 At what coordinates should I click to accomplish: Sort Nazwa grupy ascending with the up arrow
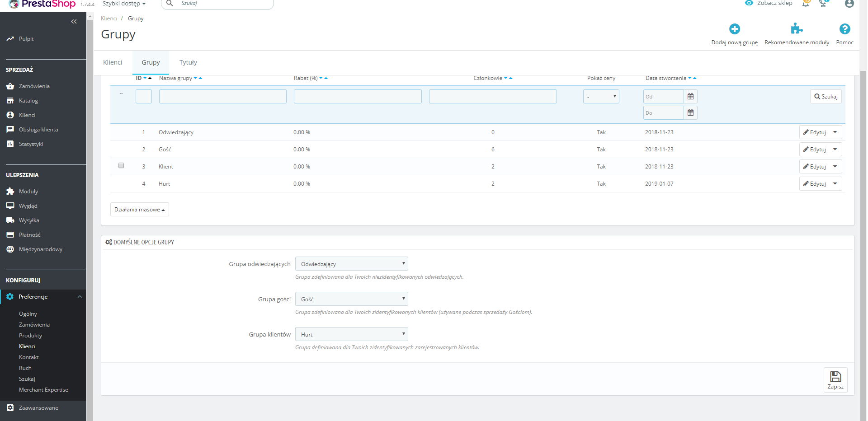(200, 78)
